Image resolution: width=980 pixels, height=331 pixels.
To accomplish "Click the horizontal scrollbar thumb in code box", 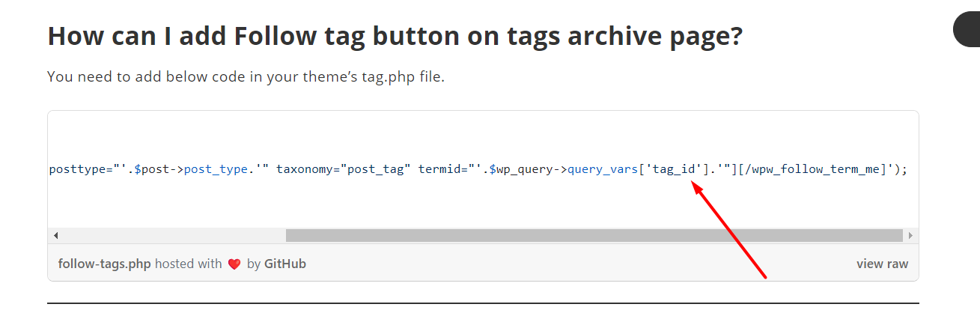I will [x=594, y=236].
